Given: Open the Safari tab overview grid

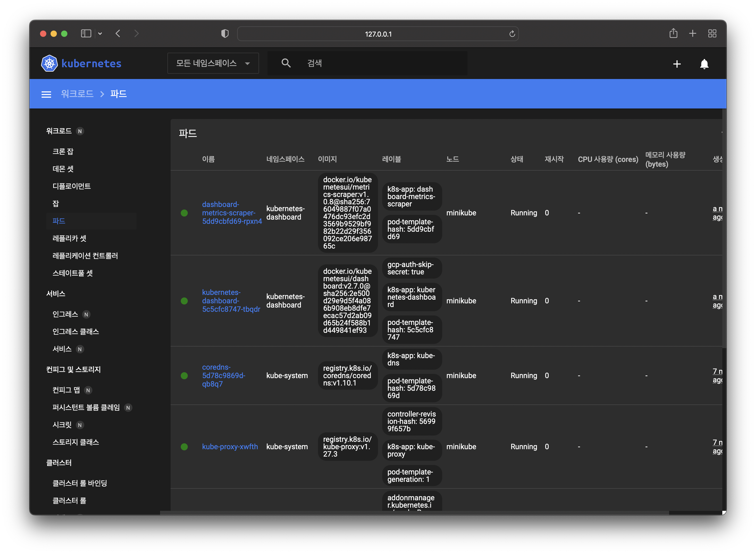Looking at the screenshot, I should click(712, 33).
